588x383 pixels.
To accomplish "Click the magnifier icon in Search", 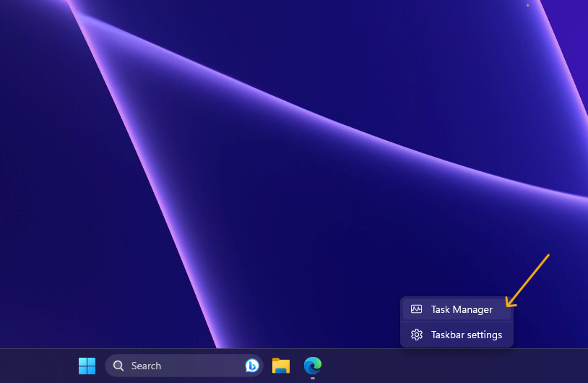I will click(118, 366).
